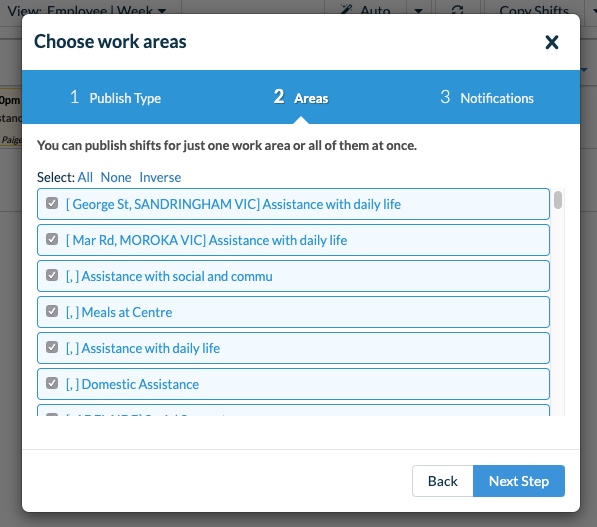Click the Auto button in background toolbar
The image size is (597, 527).
366,11
